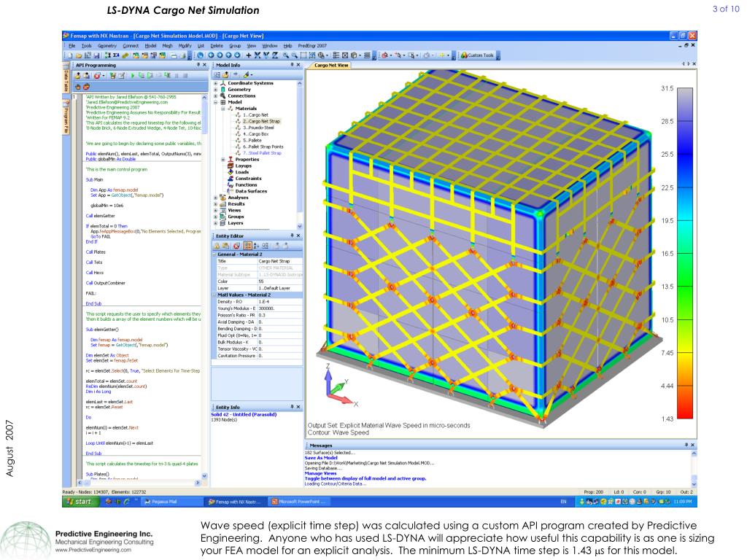This screenshot has height=560, width=747.
Task: Switch to Microsoft PowerPoint taskbar button
Action: [x=299, y=502]
